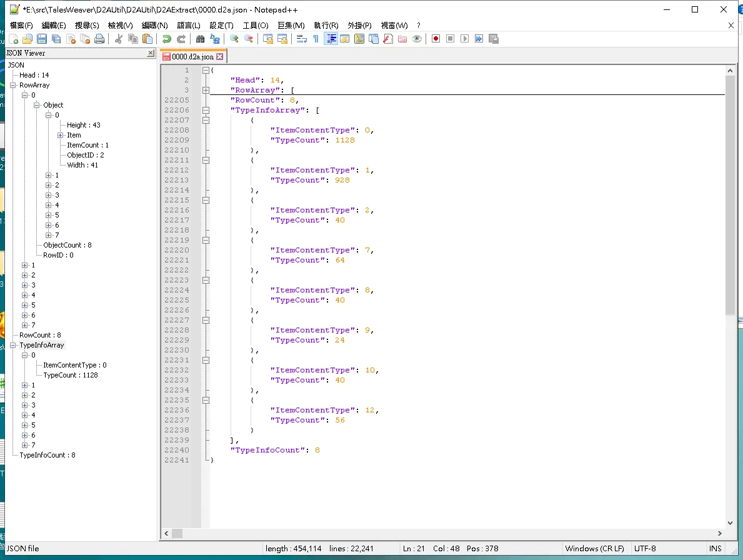Click the Paste clipboard icon
This screenshot has width=743, height=560.
(x=147, y=39)
